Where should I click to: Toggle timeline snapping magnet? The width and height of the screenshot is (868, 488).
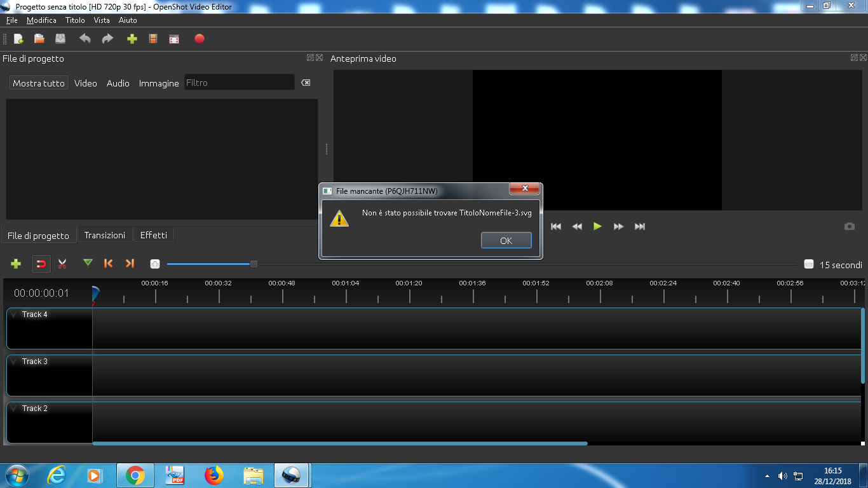41,264
